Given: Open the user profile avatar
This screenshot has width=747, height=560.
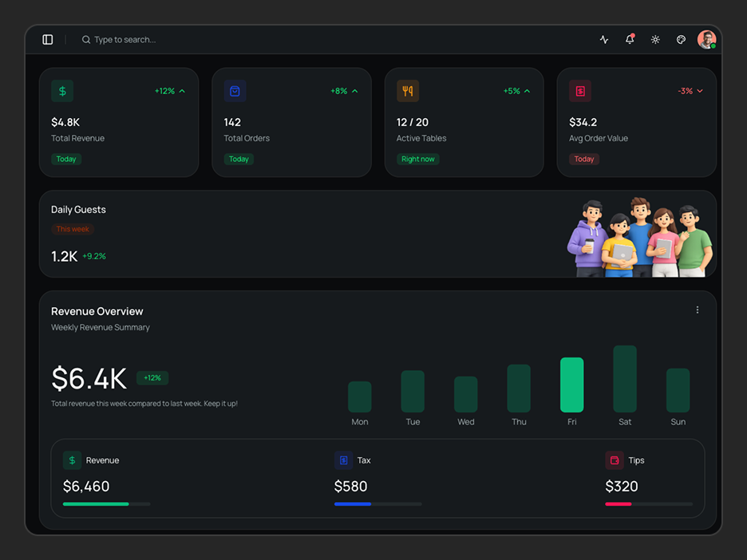Looking at the screenshot, I should point(707,40).
